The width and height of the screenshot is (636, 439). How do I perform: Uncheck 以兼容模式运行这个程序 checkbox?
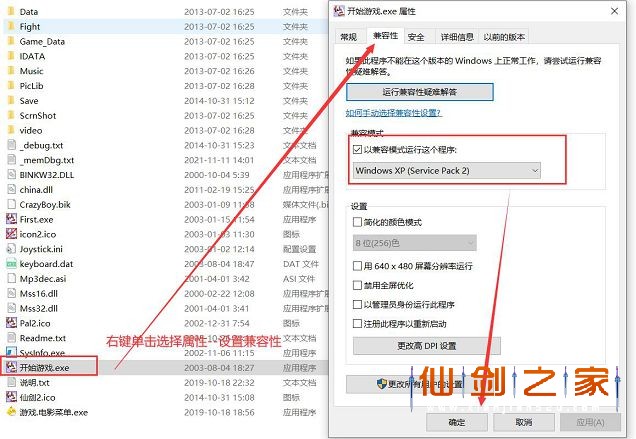358,150
